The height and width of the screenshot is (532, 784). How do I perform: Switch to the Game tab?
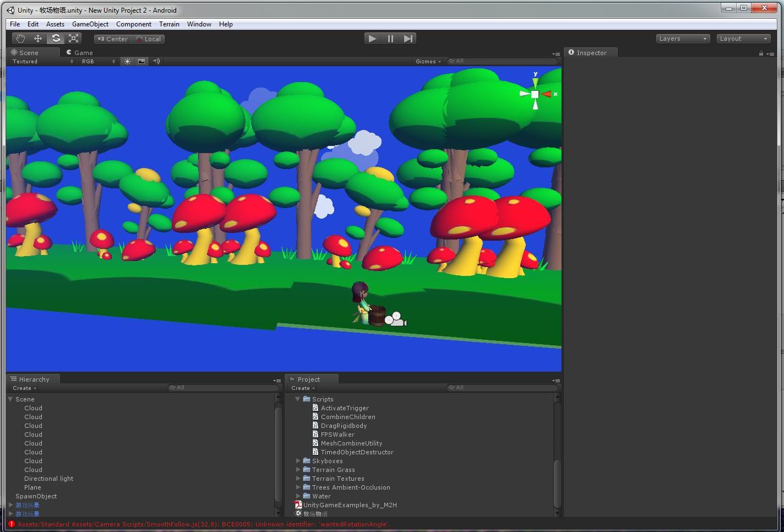[80, 53]
